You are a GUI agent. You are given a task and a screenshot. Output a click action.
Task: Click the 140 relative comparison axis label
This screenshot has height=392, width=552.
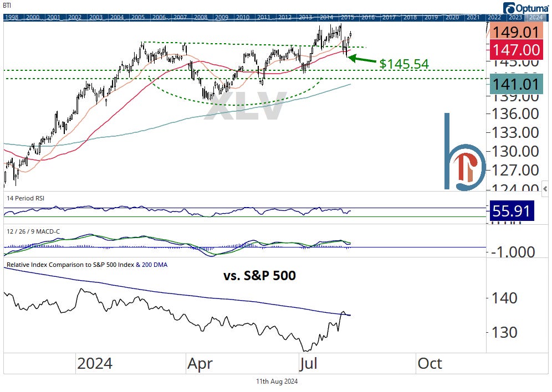pyautogui.click(x=504, y=298)
